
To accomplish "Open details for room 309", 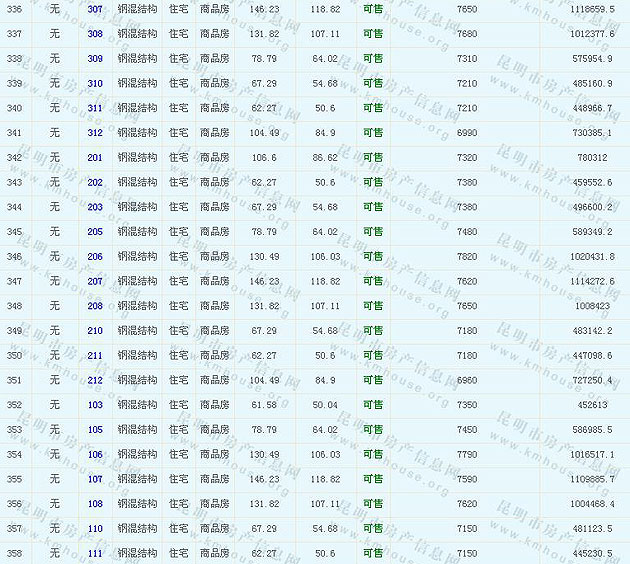I will tap(95, 59).
